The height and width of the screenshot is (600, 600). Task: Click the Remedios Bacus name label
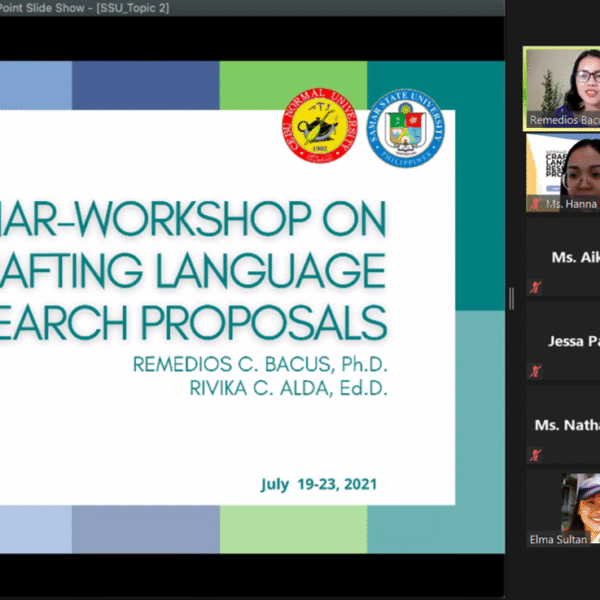(564, 120)
